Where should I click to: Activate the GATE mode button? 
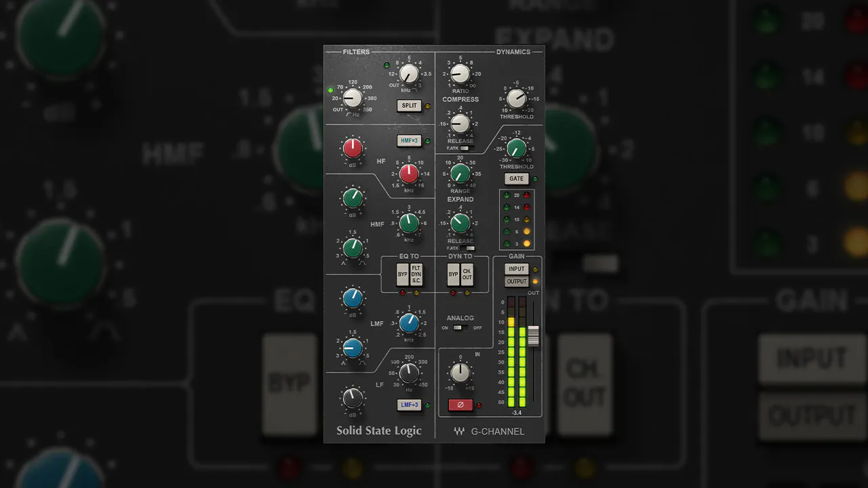[516, 178]
